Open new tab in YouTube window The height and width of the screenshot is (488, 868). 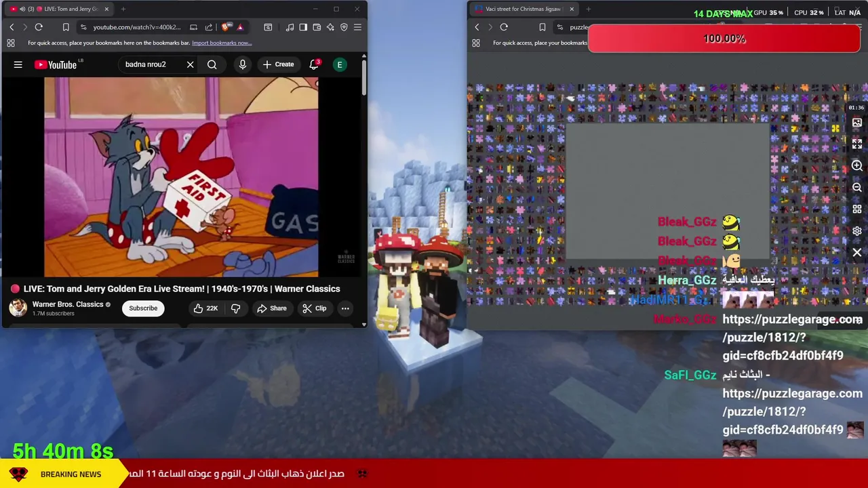point(124,9)
